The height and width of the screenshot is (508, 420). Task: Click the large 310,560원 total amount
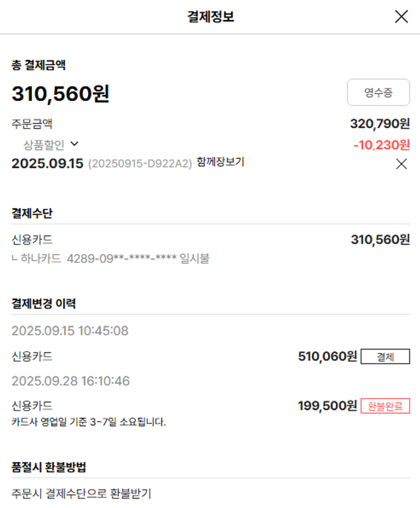coord(60,94)
